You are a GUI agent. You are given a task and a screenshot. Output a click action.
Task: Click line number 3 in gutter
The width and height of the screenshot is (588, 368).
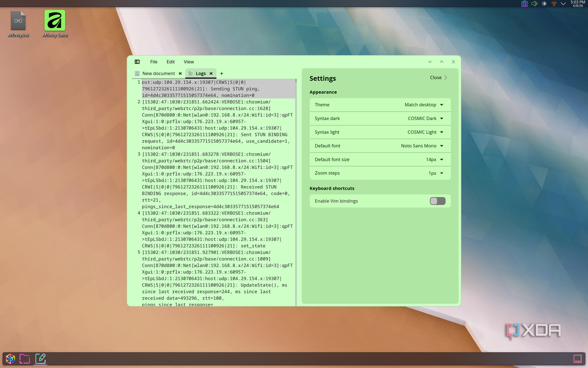tap(139, 154)
